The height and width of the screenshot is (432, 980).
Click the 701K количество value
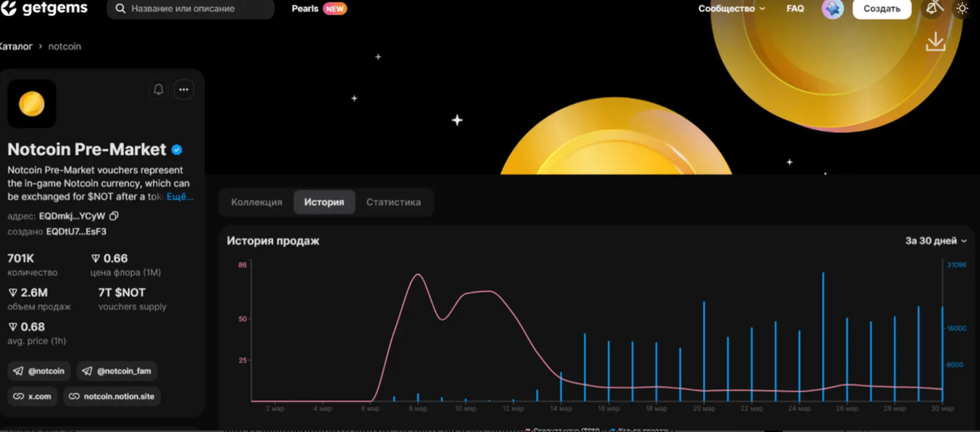pos(21,258)
